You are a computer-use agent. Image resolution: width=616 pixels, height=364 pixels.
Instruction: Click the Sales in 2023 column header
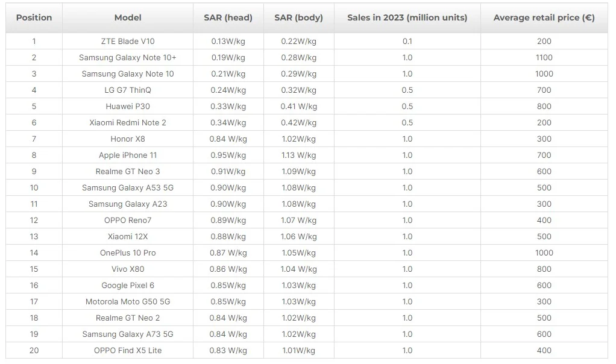point(407,17)
